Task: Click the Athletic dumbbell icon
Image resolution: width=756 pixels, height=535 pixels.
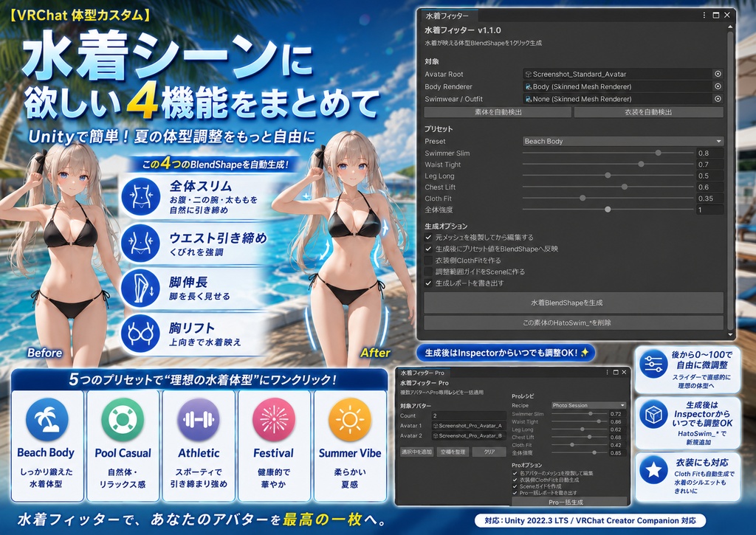Action: click(199, 419)
